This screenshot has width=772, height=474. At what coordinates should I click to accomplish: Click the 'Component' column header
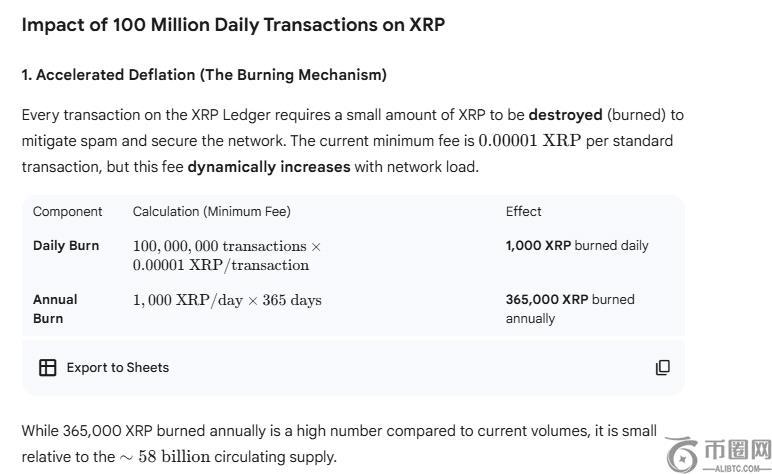click(x=68, y=212)
